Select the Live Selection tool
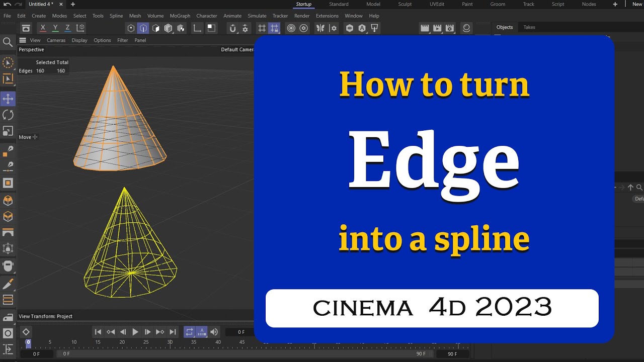Screen dimensions: 644x362 point(8,63)
